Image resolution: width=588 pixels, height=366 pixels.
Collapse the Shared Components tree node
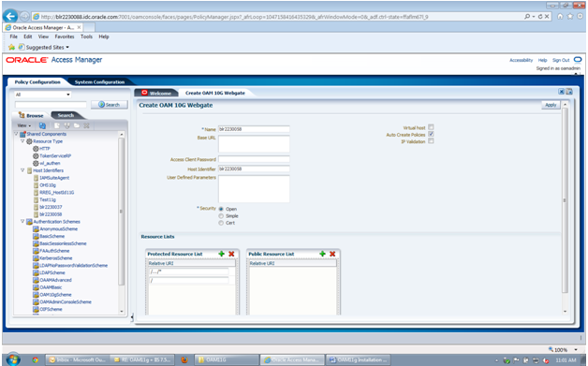pos(16,134)
